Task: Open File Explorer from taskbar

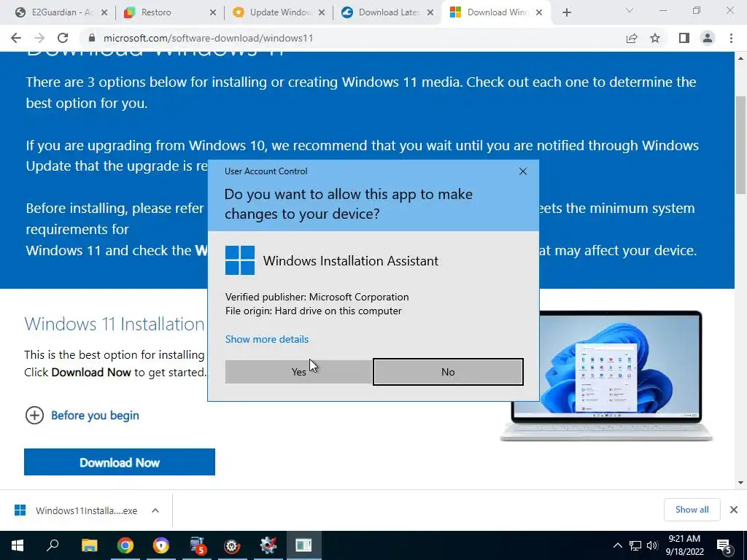Action: click(89, 545)
